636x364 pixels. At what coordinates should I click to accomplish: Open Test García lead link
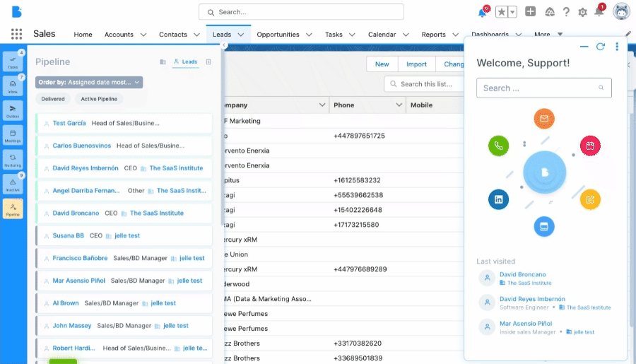pos(69,123)
